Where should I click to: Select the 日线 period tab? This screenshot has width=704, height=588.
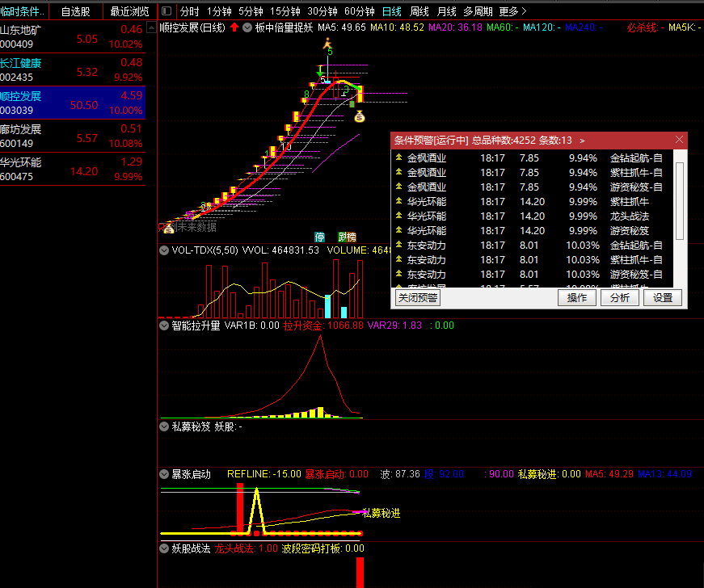coord(392,11)
